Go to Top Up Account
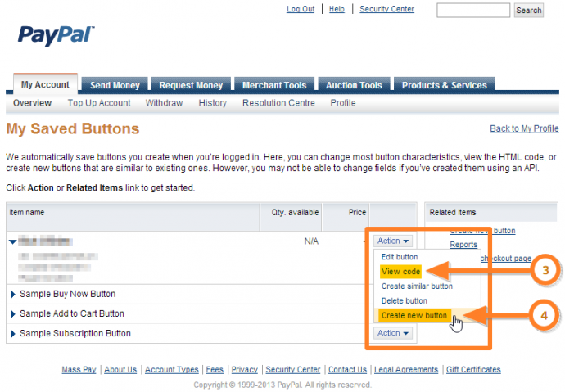The height and width of the screenshot is (392, 565). click(99, 103)
